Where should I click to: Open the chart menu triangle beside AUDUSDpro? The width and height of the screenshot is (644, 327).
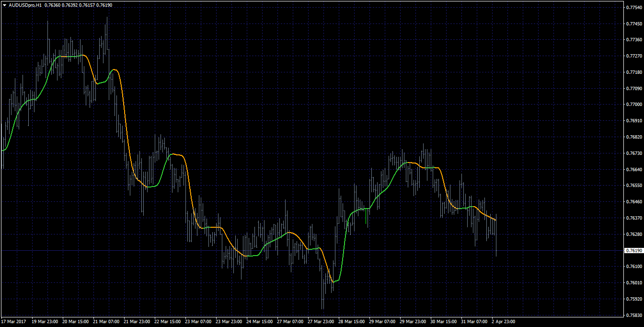click(4, 5)
